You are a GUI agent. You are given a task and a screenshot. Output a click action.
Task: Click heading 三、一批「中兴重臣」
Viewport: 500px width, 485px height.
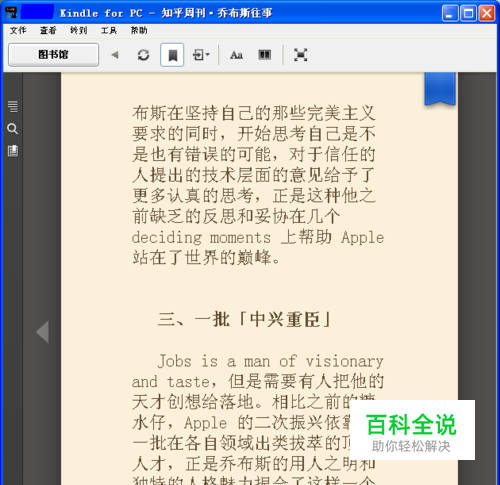click(244, 319)
